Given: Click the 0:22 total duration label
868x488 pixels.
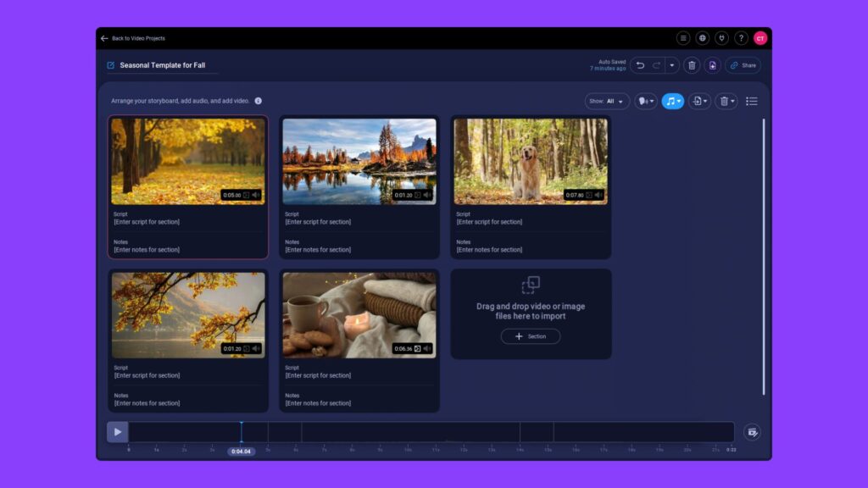Looking at the screenshot, I should [x=732, y=450].
